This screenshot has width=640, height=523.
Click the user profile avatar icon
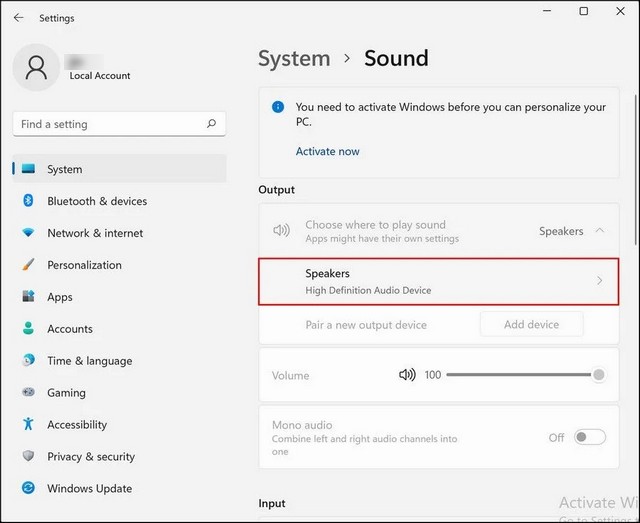[36, 67]
